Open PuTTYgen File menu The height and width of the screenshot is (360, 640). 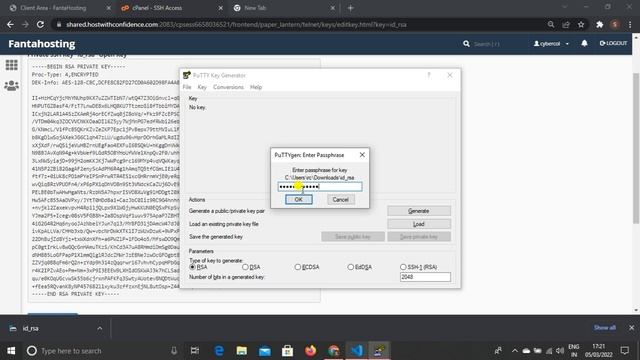(x=187, y=87)
